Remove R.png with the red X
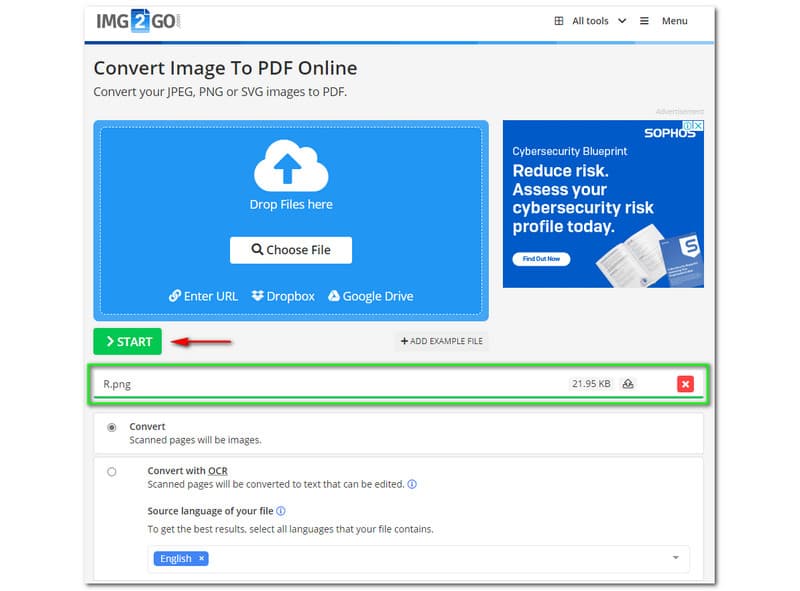The height and width of the screenshot is (591, 800). 685,384
